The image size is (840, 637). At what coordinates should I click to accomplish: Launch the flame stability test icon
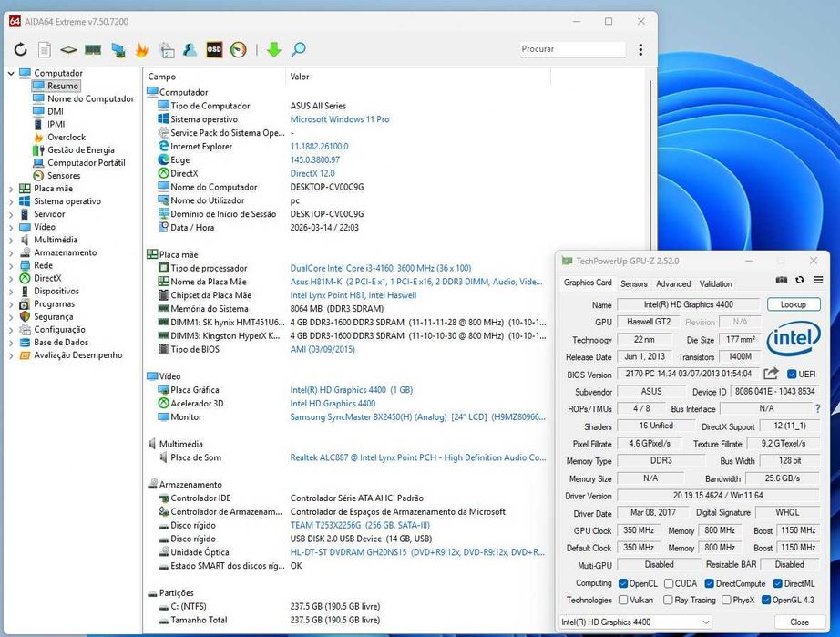click(x=142, y=49)
